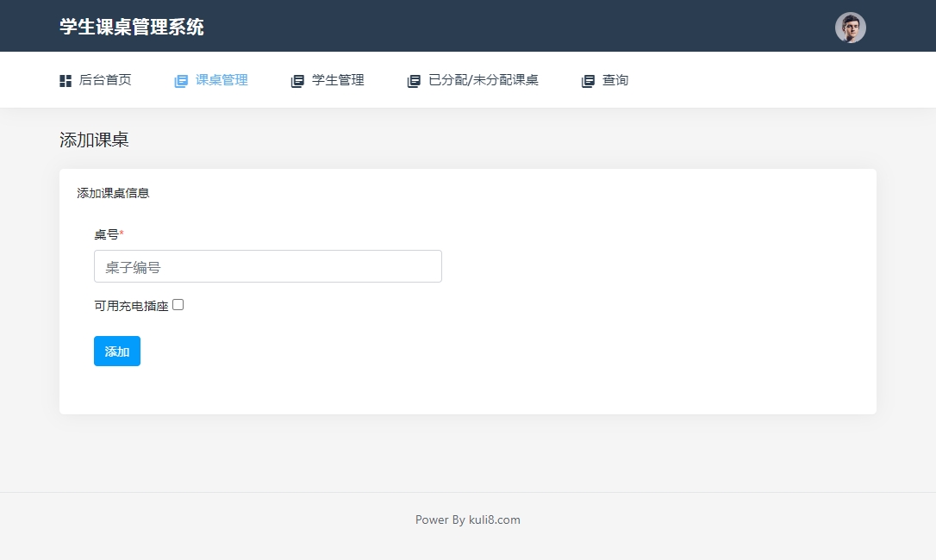Click the 添加课桌 page heading
936x560 pixels.
[94, 140]
